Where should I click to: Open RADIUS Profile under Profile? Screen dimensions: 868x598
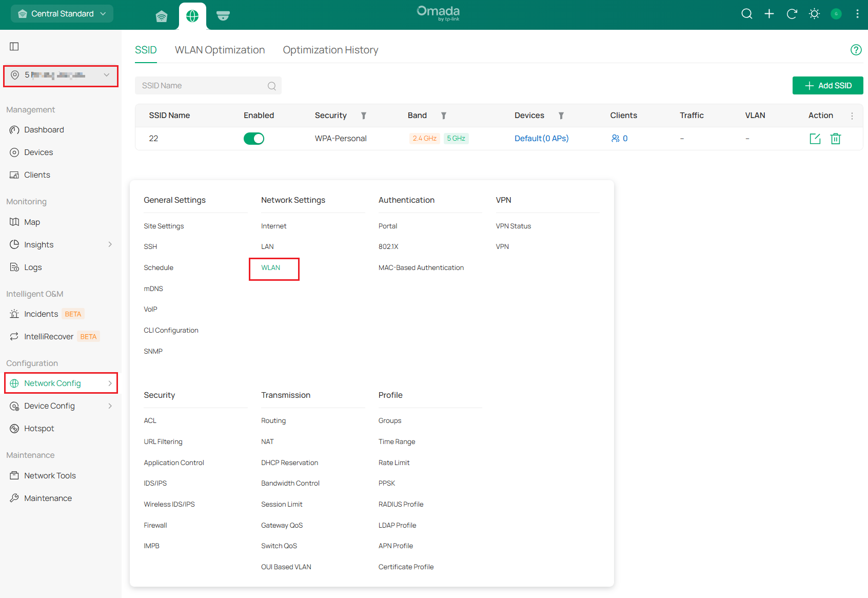[x=401, y=505]
